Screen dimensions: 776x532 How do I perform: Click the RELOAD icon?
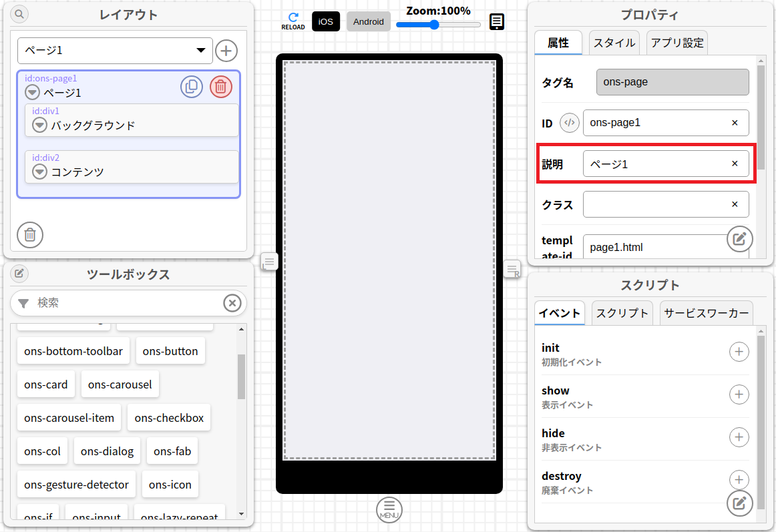pyautogui.click(x=293, y=21)
